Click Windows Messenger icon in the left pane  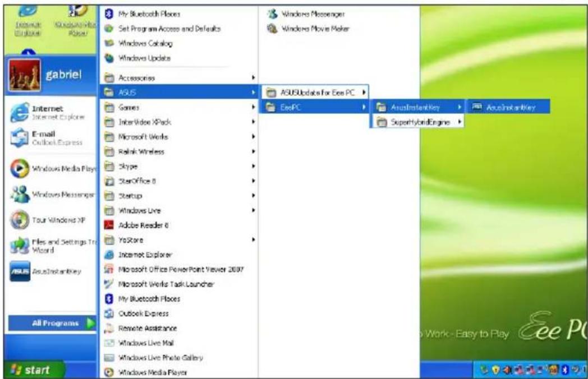point(20,194)
